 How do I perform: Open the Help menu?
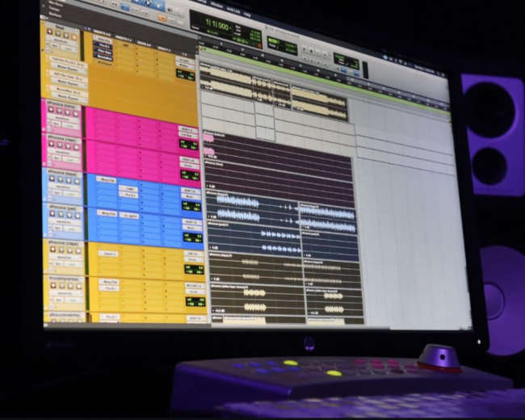pos(247,15)
